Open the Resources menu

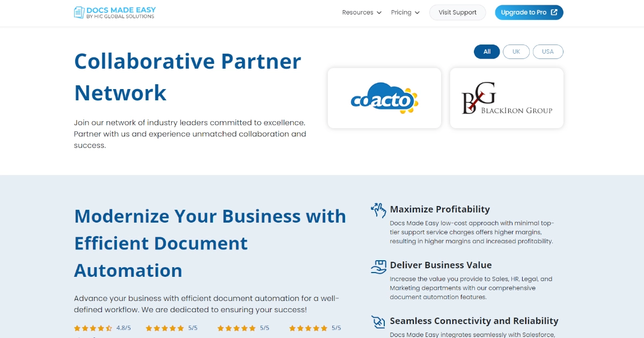[x=358, y=12]
